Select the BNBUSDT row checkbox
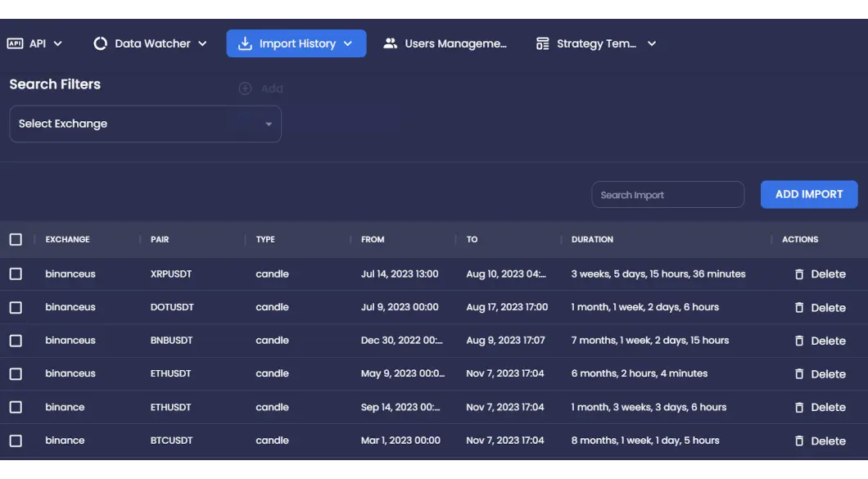 (16, 341)
